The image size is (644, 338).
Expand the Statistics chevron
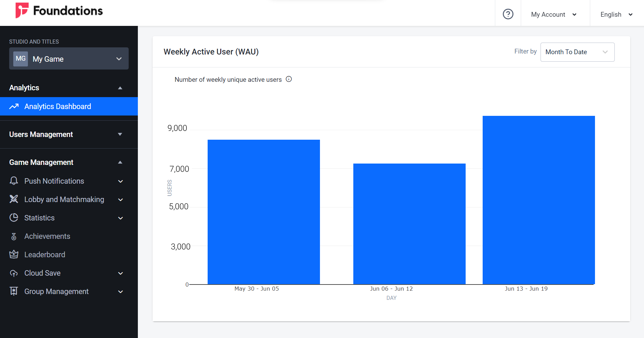click(x=120, y=218)
